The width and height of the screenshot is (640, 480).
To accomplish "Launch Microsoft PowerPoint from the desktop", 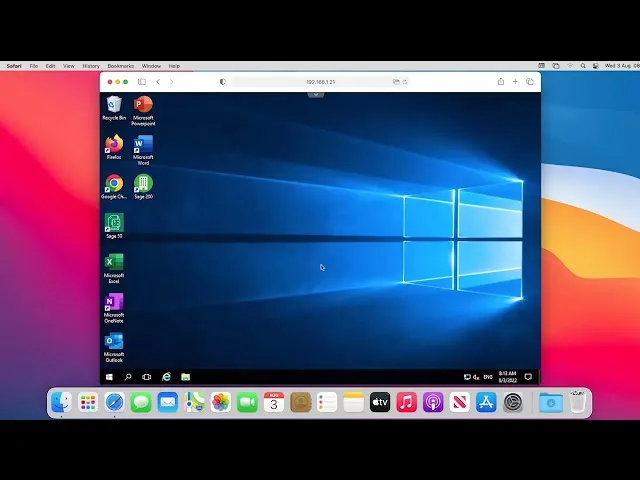I will tap(143, 105).
